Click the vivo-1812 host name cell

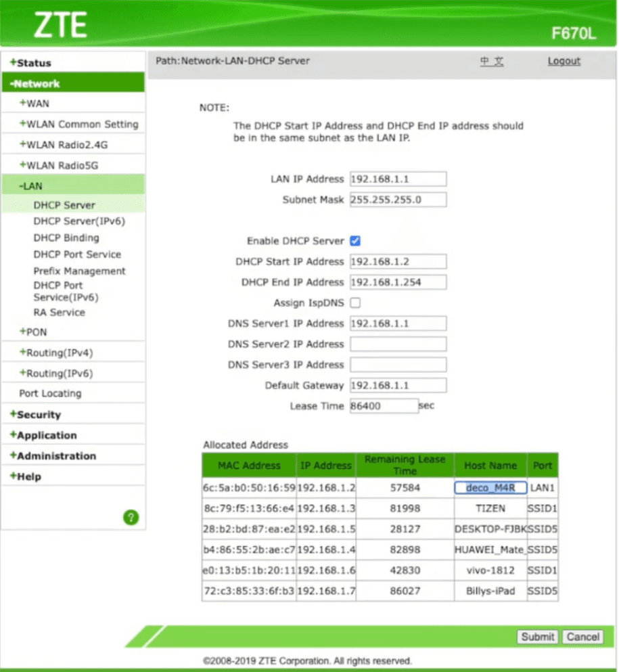pos(490,570)
